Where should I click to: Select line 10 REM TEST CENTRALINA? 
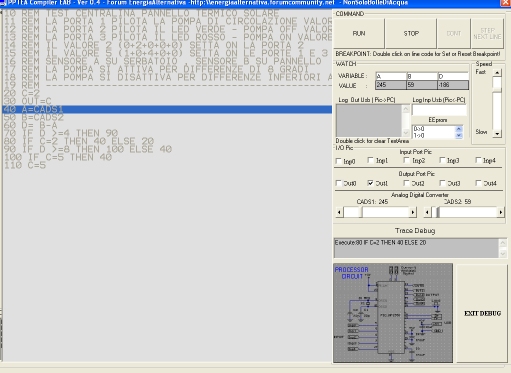click(167, 13)
